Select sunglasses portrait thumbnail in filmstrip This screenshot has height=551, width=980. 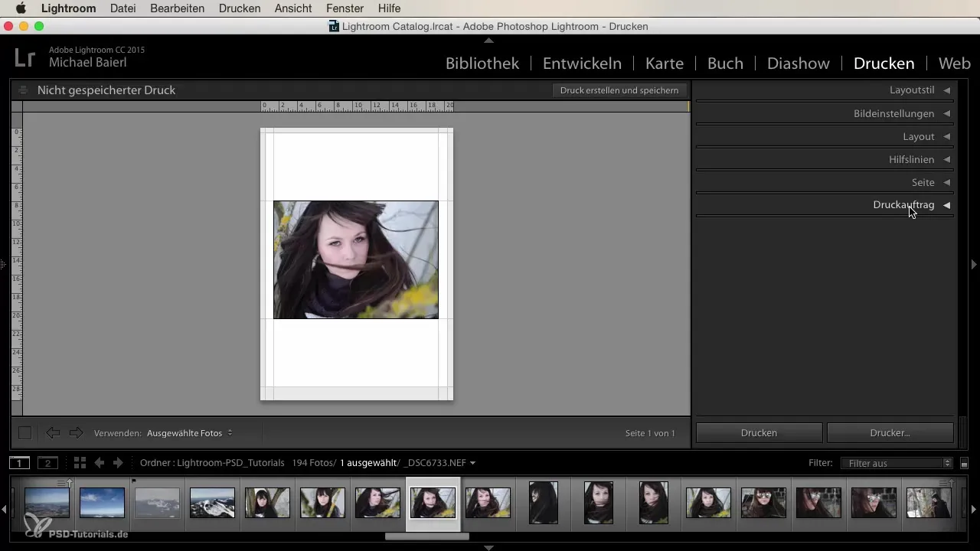[x=763, y=503]
